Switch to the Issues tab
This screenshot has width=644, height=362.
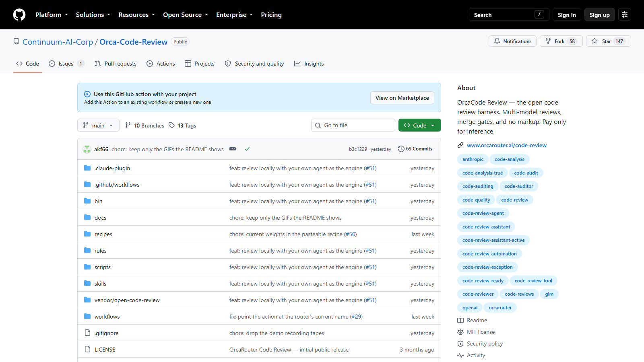tap(66, 64)
